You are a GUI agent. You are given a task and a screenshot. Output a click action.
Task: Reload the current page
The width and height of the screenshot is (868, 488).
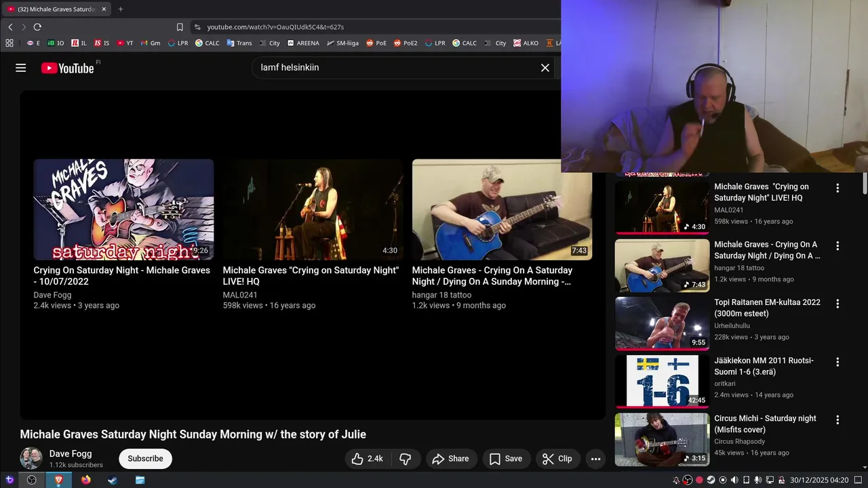click(37, 27)
